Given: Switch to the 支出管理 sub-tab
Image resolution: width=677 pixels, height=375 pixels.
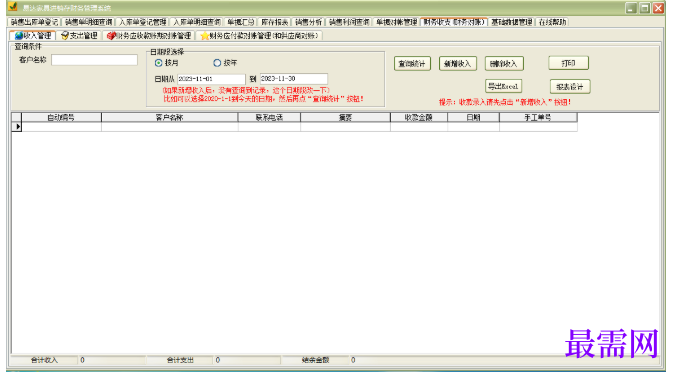Looking at the screenshot, I should 79,35.
